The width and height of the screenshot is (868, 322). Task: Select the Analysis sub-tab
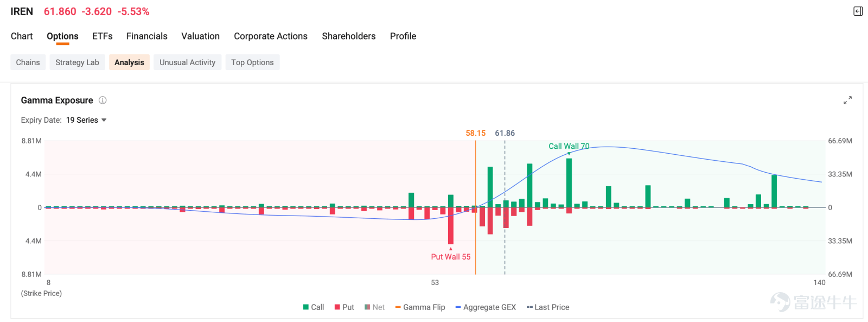click(129, 62)
